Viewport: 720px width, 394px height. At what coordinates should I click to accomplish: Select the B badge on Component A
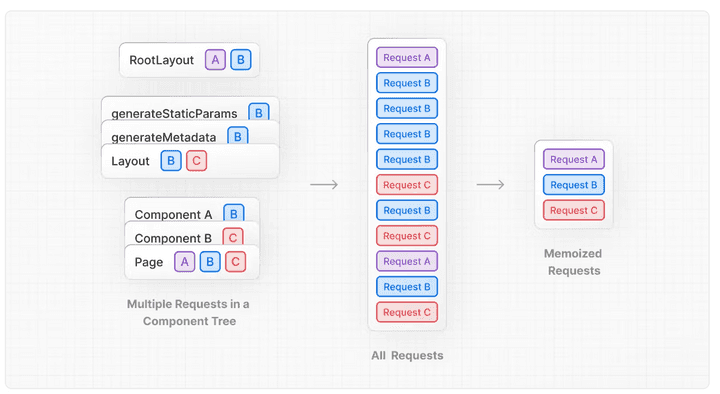pyautogui.click(x=234, y=213)
